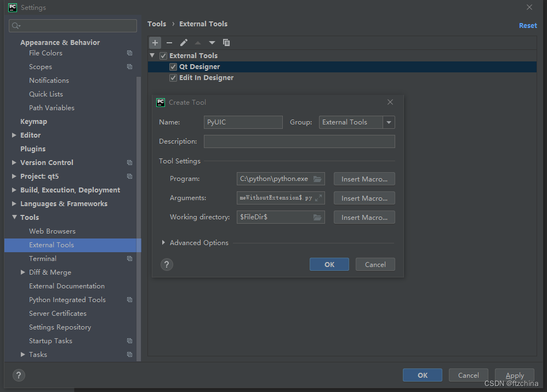Toggle External Tools group checkbox
This screenshot has width=547, height=392.
(x=163, y=56)
